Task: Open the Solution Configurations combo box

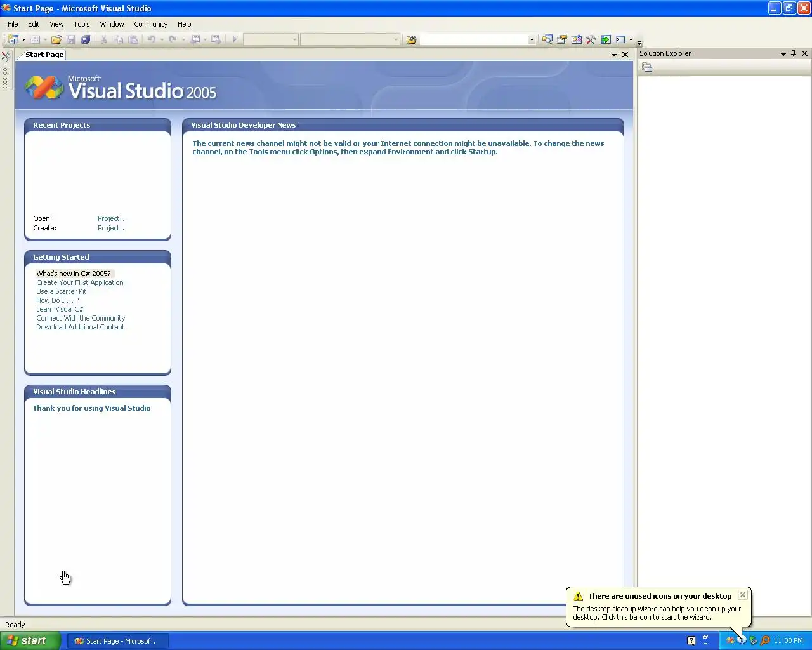Action: coord(271,39)
